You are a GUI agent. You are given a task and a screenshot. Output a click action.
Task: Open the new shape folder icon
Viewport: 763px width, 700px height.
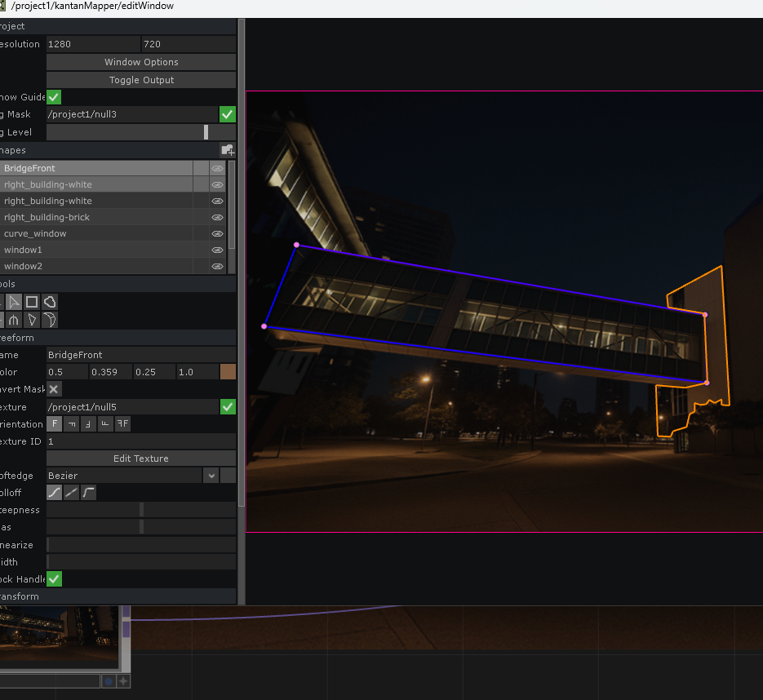pyautogui.click(x=228, y=150)
